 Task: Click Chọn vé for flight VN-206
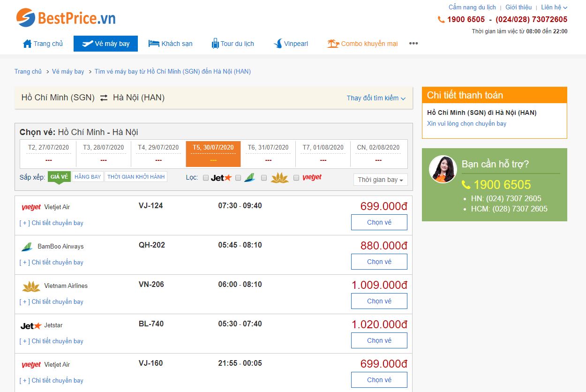coord(379,301)
